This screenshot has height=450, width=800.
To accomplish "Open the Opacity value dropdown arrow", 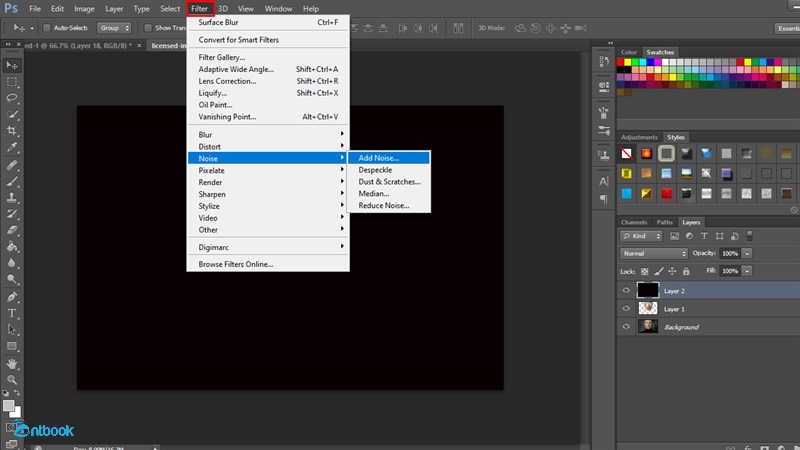I will (747, 254).
